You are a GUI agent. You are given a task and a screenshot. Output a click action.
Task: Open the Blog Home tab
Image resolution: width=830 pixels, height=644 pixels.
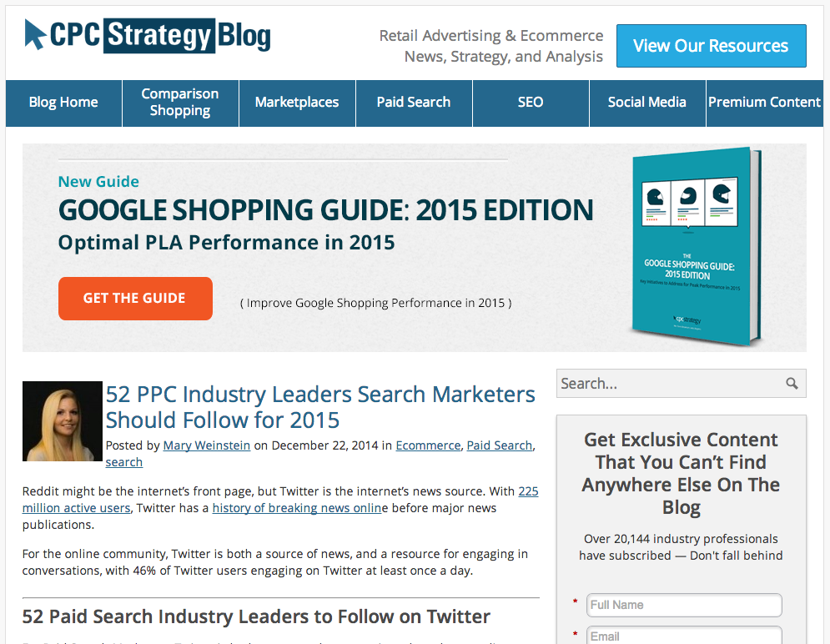[x=63, y=103]
